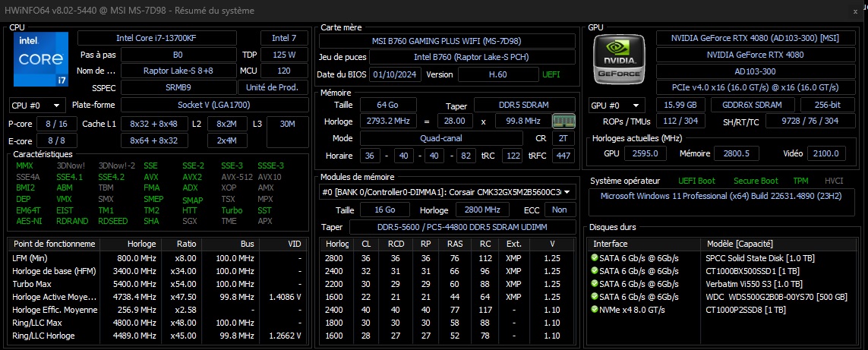Click the green status icon for SPCC Solid State Disk

click(x=595, y=258)
